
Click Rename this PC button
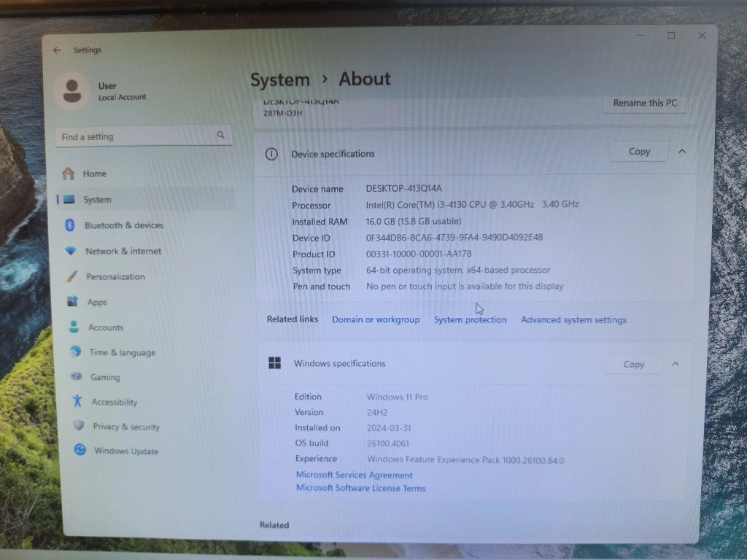[645, 104]
